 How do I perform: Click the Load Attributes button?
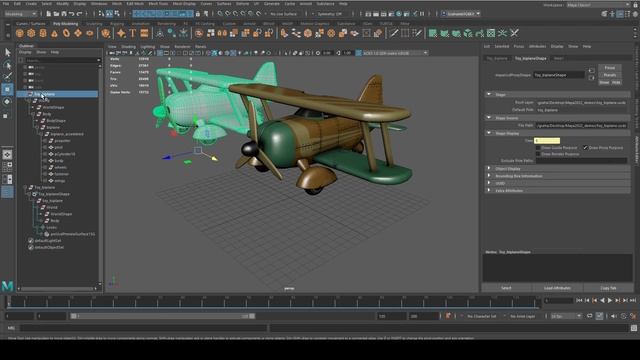(x=557, y=288)
